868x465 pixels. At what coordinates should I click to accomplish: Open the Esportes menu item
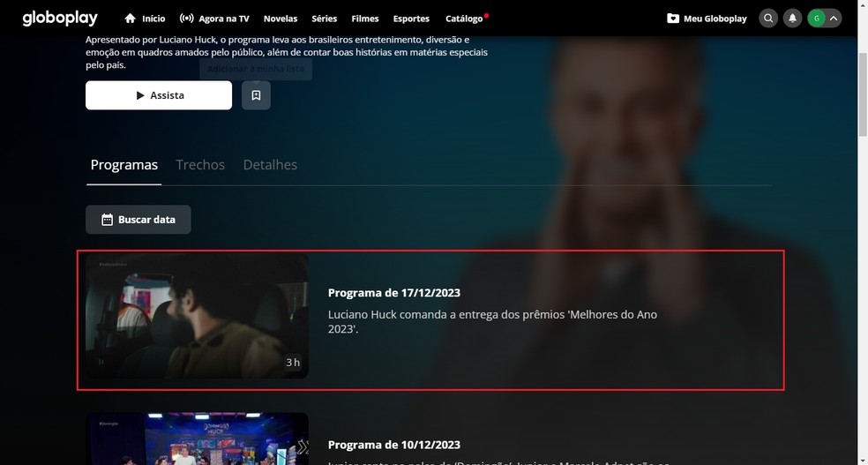[x=411, y=19]
